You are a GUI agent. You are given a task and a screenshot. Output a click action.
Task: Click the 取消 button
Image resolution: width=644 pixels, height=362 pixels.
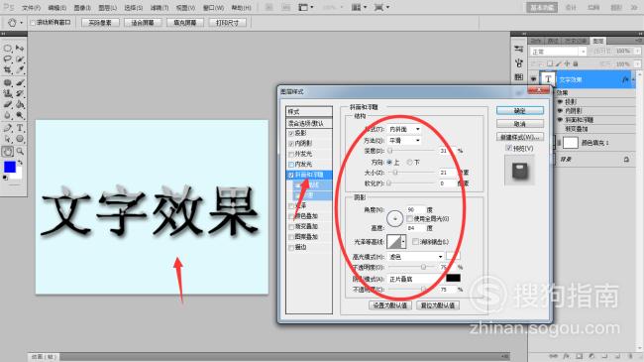coord(520,124)
